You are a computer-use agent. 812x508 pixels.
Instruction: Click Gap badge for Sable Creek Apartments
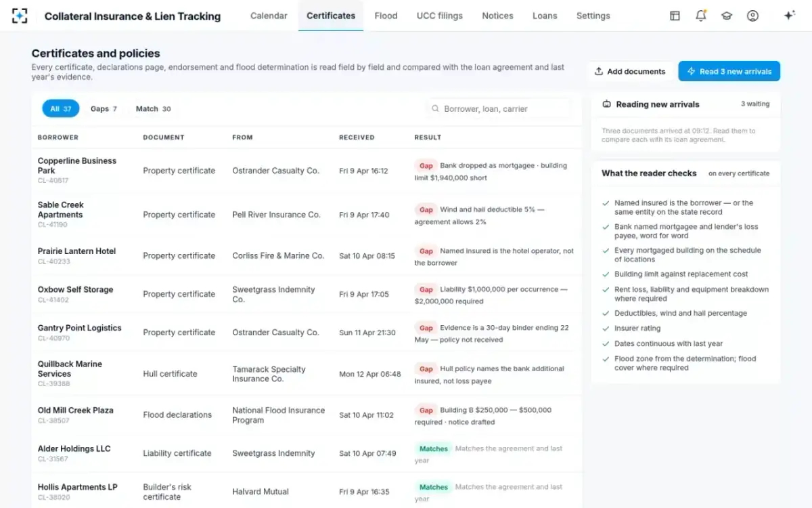[426, 209]
